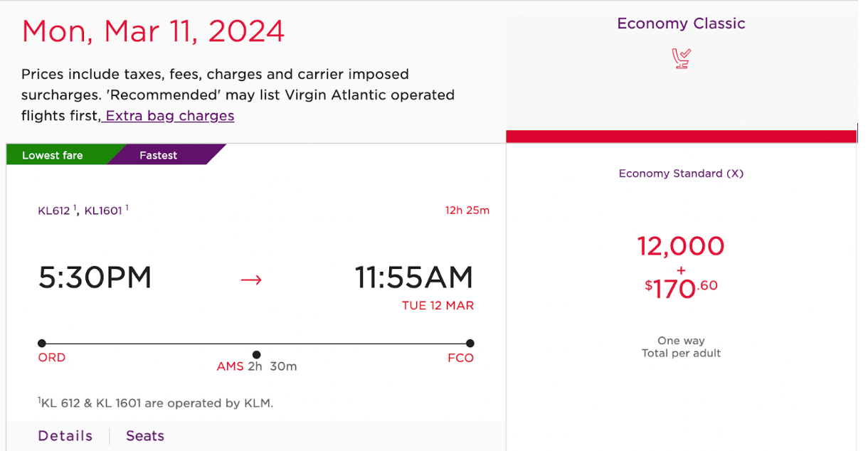This screenshot has width=868, height=451.
Task: Open the Seats view
Action: pos(145,436)
